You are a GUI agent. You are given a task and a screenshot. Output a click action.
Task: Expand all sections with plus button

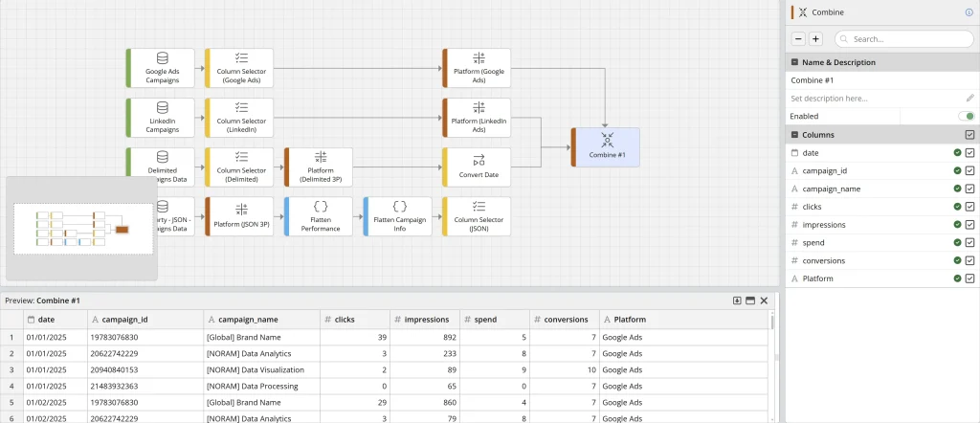pyautogui.click(x=815, y=38)
